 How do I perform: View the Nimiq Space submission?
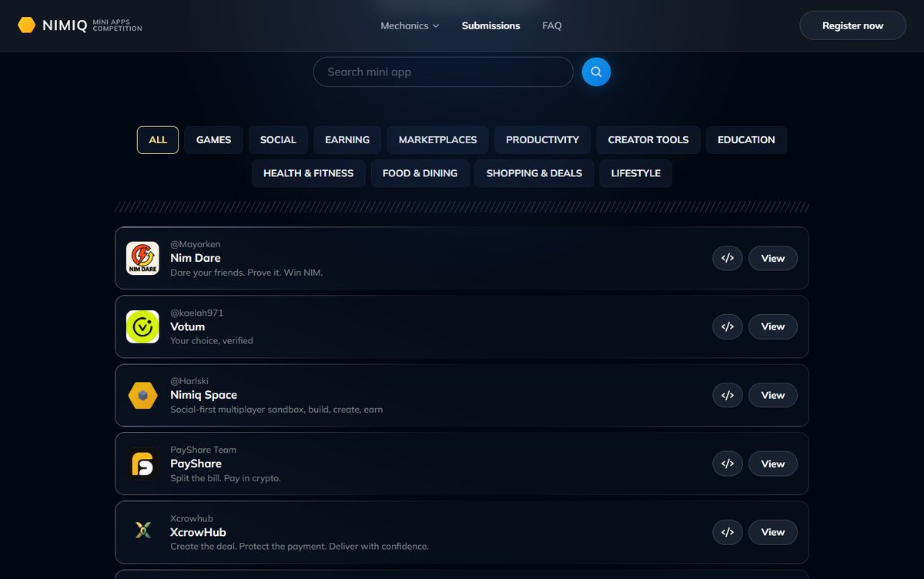click(773, 395)
